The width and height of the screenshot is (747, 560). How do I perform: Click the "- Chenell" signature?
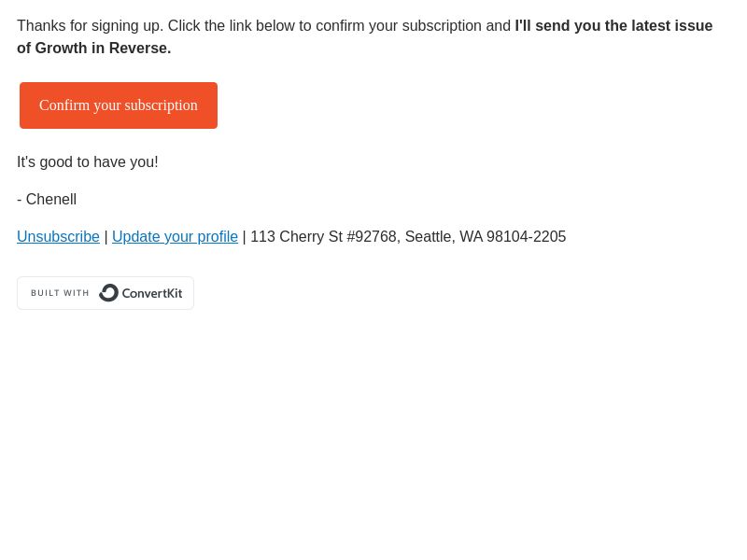47,199
